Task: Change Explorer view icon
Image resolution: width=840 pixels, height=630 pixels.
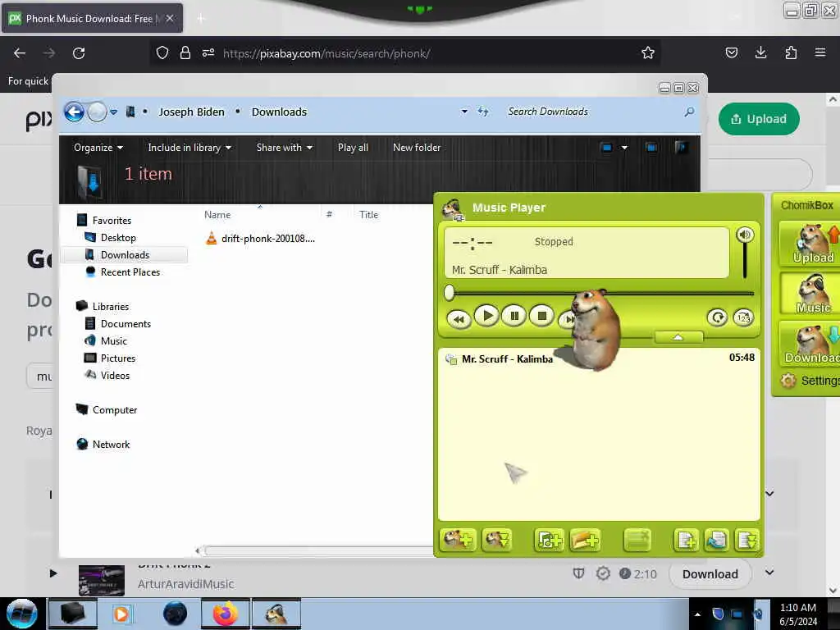Action: click(607, 148)
